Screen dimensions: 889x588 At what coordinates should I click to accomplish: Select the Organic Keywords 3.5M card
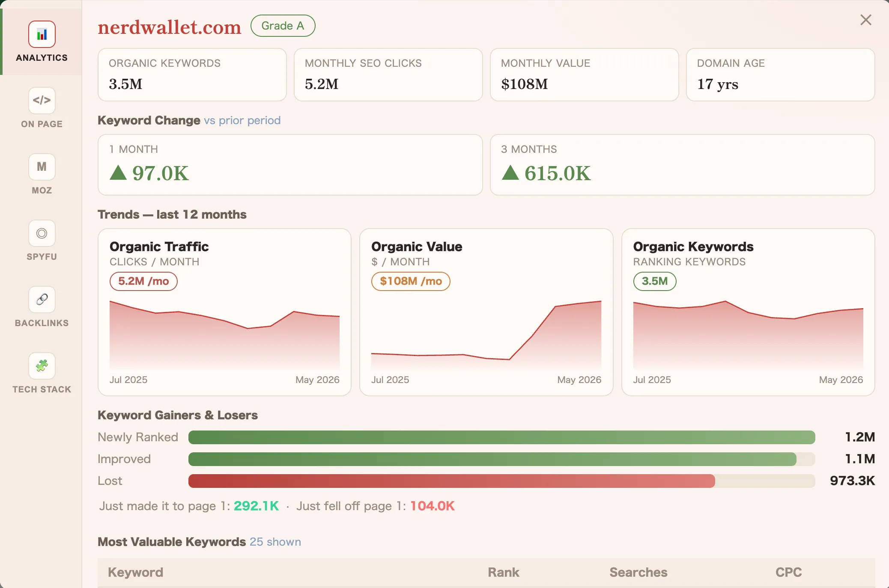point(192,75)
